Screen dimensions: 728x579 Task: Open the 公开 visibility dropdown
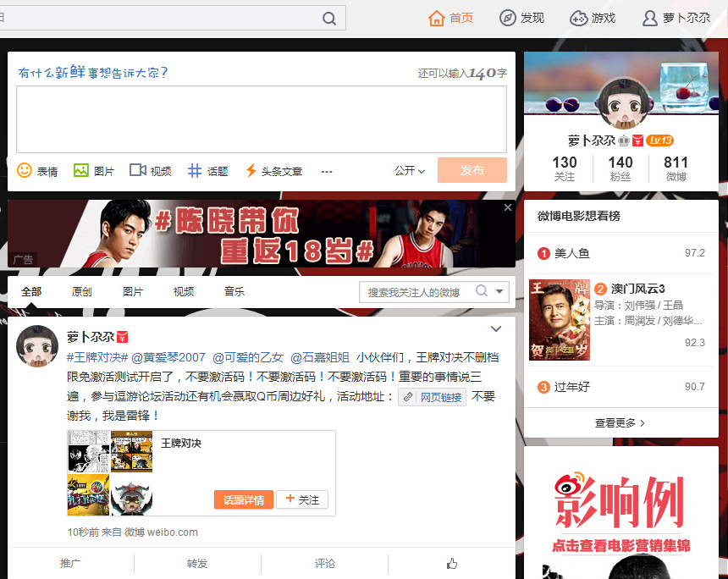(x=410, y=171)
